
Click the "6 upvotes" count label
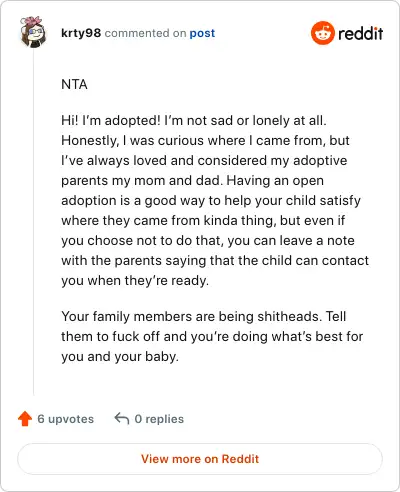pos(65,419)
